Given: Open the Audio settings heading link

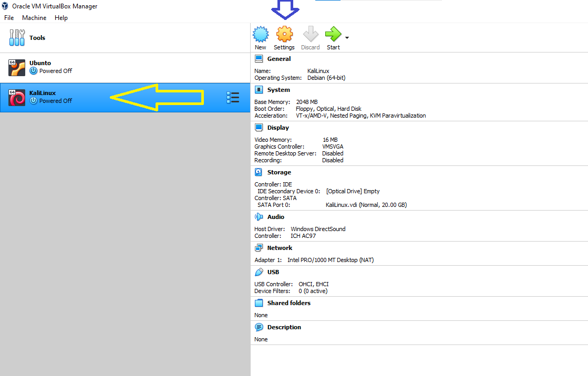Looking at the screenshot, I should tap(276, 217).
